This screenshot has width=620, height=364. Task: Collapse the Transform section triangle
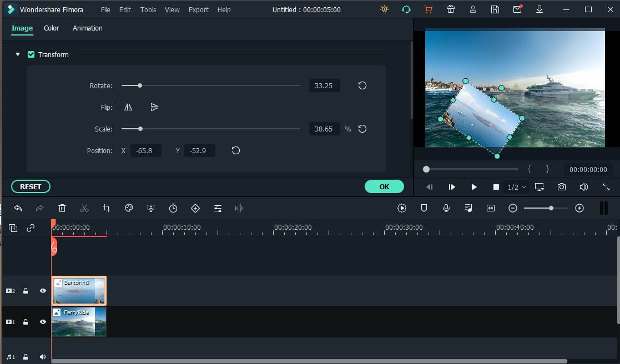18,54
